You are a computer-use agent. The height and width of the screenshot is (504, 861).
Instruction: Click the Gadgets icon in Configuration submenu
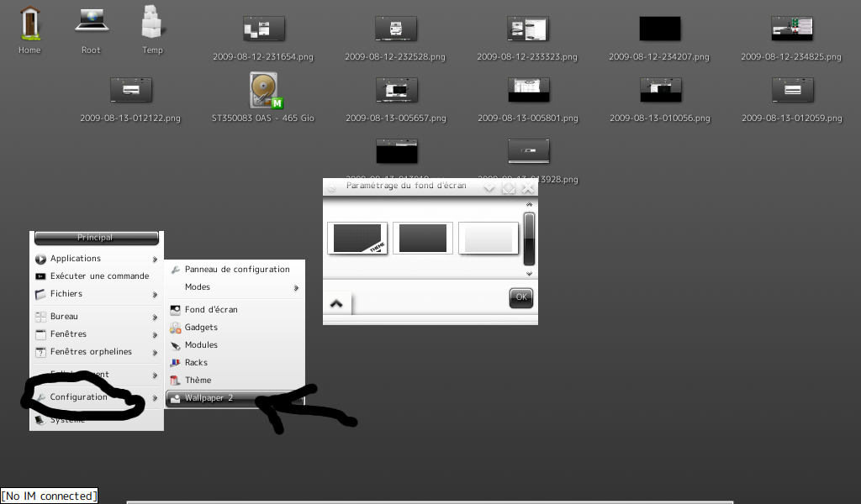pos(176,328)
